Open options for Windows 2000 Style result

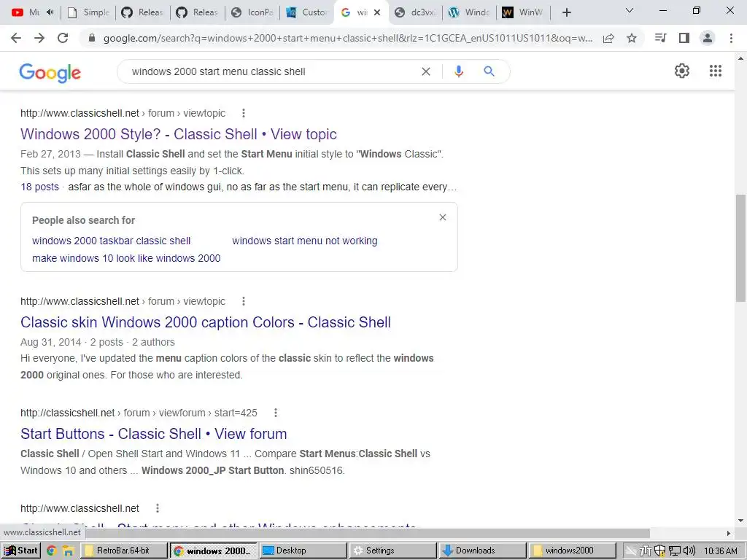pos(244,113)
